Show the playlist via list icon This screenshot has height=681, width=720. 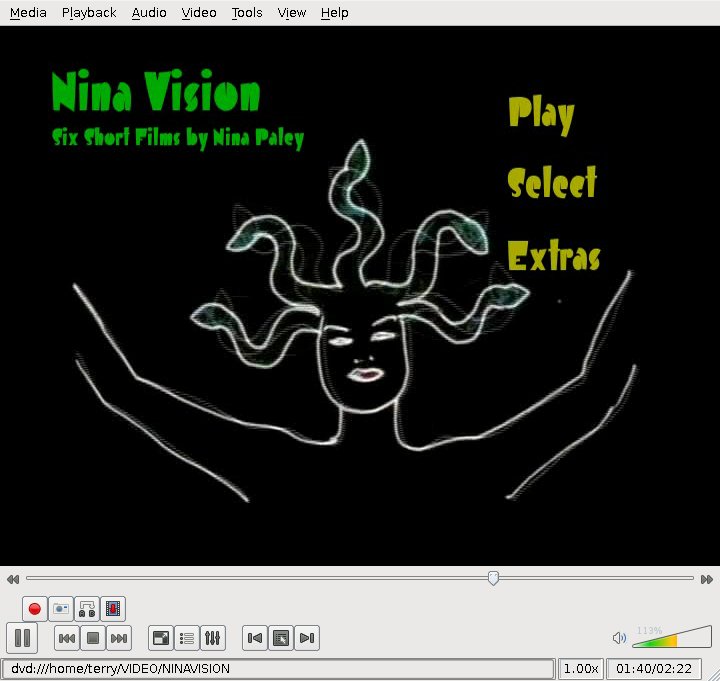tap(187, 638)
